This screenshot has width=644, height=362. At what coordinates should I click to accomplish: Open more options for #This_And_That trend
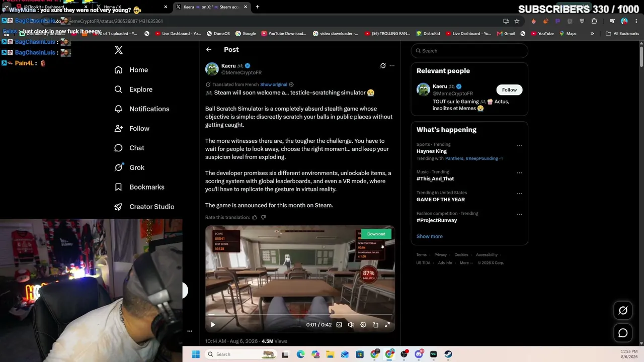pyautogui.click(x=519, y=173)
